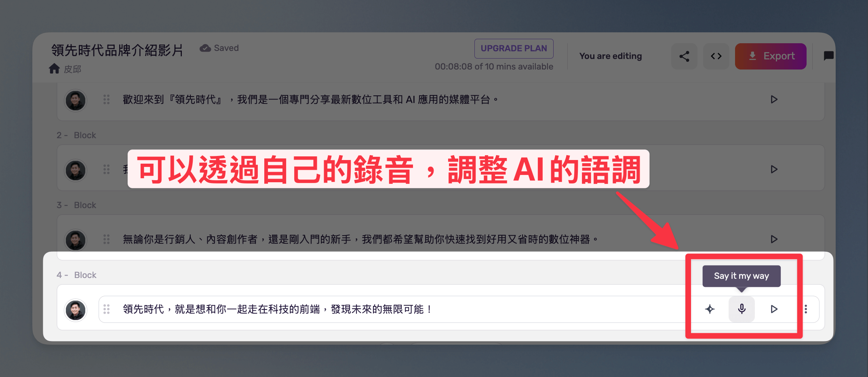Open the embed code icon

[x=716, y=56]
